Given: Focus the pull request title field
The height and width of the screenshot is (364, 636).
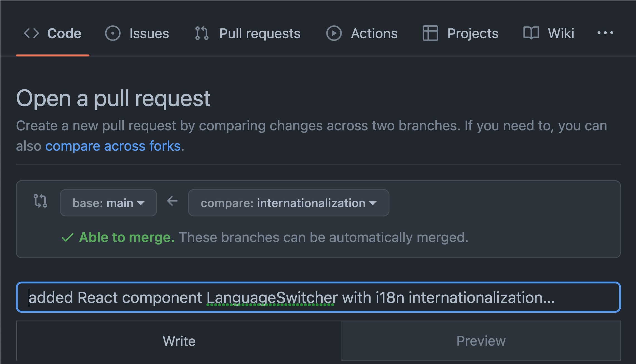Looking at the screenshot, I should 318,297.
